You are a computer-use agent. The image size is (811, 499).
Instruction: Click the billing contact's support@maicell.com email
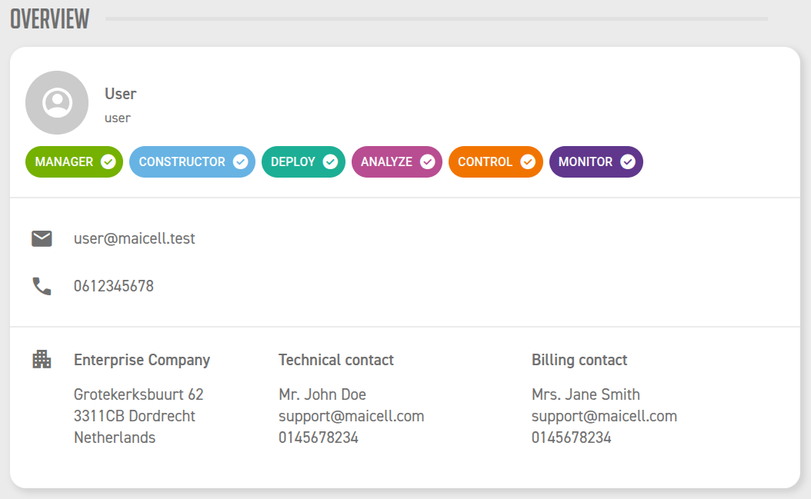[604, 416]
